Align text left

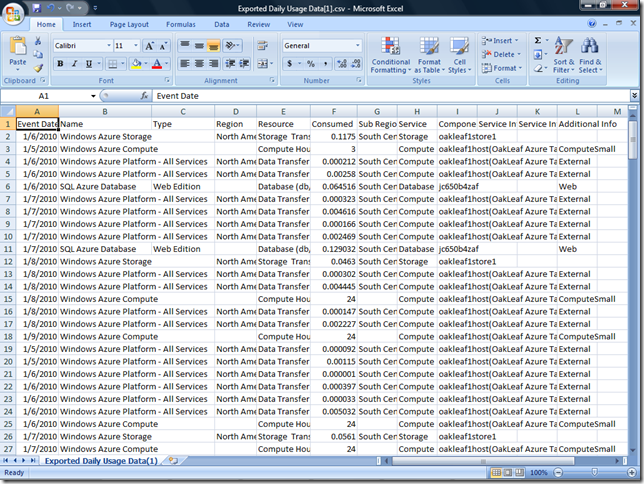pyautogui.click(x=185, y=64)
